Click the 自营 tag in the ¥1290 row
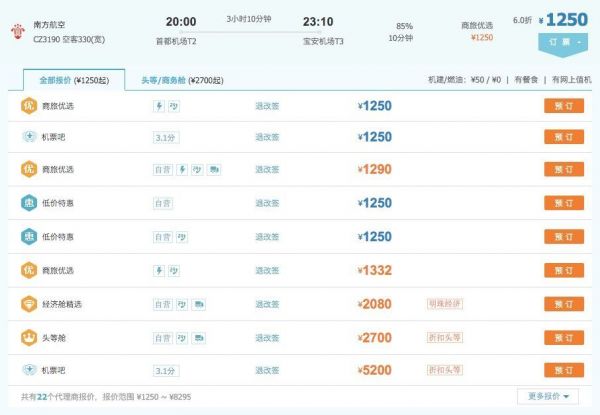Screen dimensions: 600x415 tap(163, 170)
